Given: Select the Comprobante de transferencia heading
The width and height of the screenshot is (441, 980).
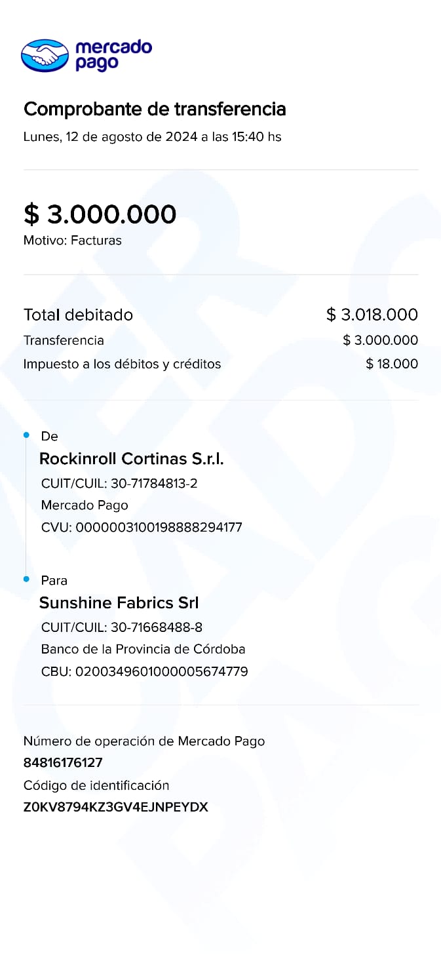Looking at the screenshot, I should 155,109.
